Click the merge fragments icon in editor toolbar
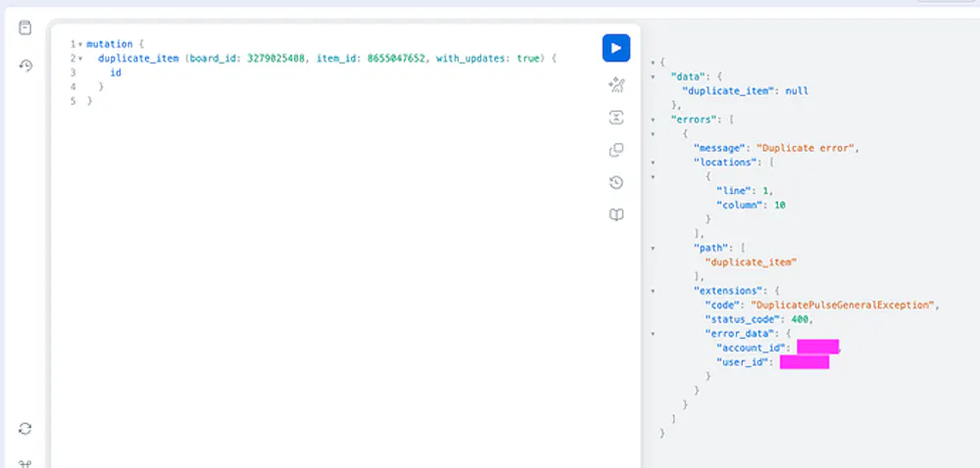The width and height of the screenshot is (980, 468). pyautogui.click(x=616, y=117)
